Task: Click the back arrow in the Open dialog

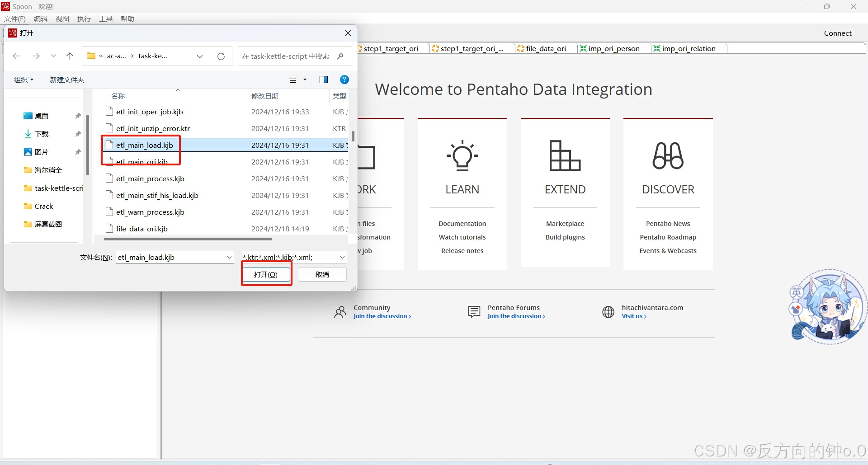Action: pyautogui.click(x=16, y=56)
